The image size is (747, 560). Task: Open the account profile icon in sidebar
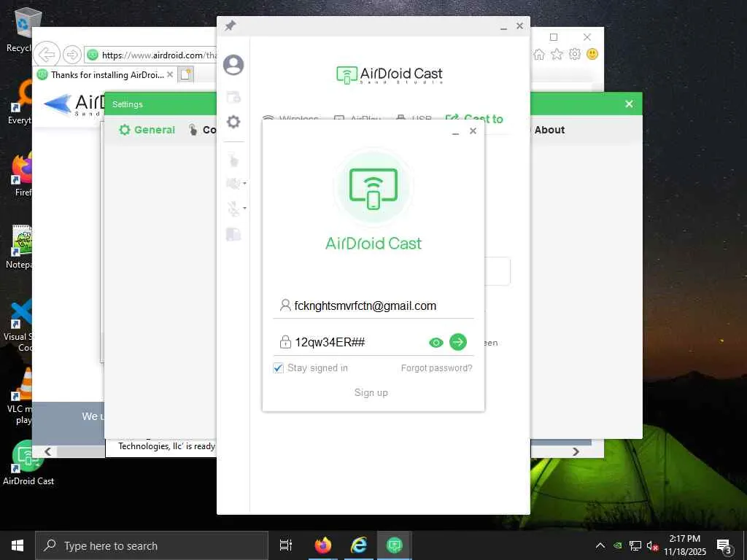tap(233, 65)
